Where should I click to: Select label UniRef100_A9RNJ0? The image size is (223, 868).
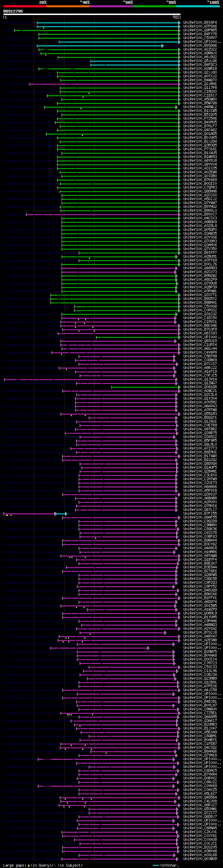point(200,53)
